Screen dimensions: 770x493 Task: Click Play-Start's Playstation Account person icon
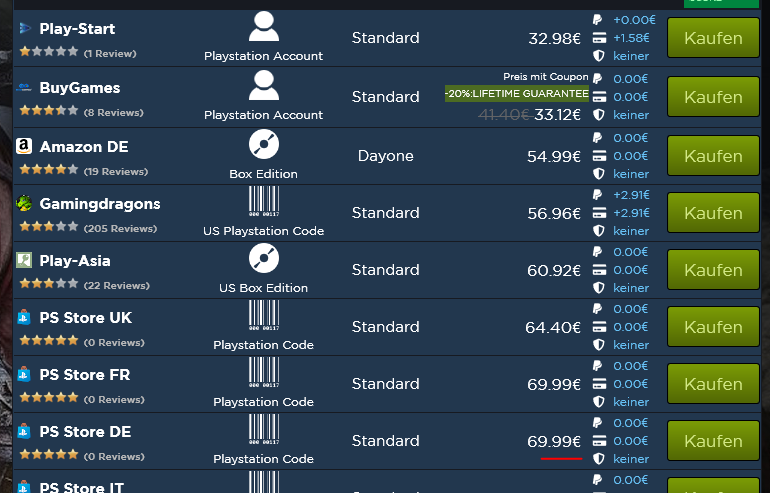264,27
